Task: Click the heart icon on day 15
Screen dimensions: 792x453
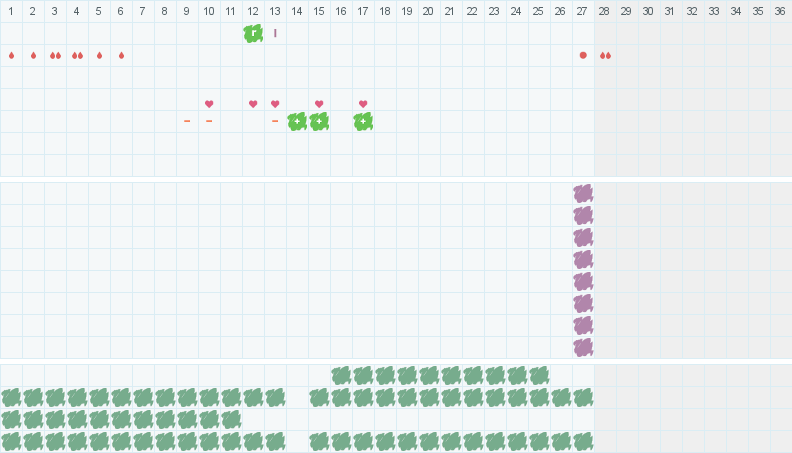Action: coord(319,104)
